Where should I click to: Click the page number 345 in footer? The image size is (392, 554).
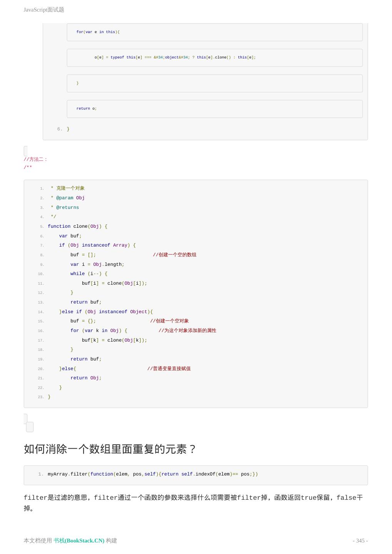(360, 541)
